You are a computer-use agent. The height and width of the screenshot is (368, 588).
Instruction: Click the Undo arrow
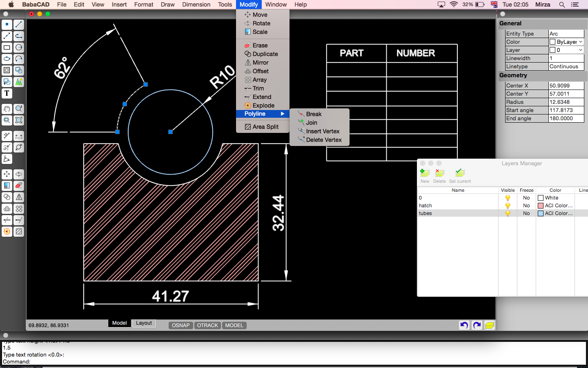pyautogui.click(x=464, y=325)
